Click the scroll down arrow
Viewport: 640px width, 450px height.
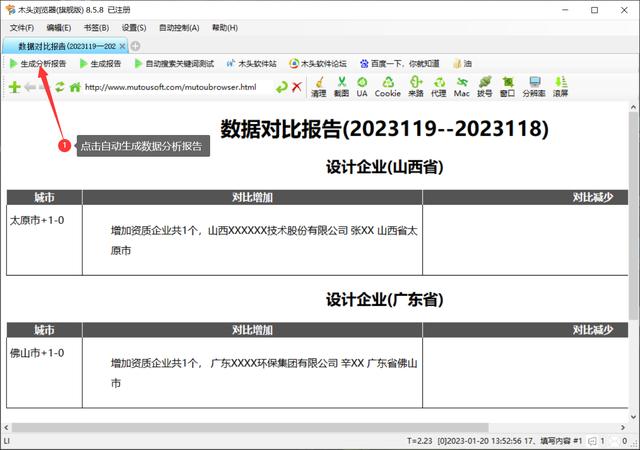[x=633, y=417]
